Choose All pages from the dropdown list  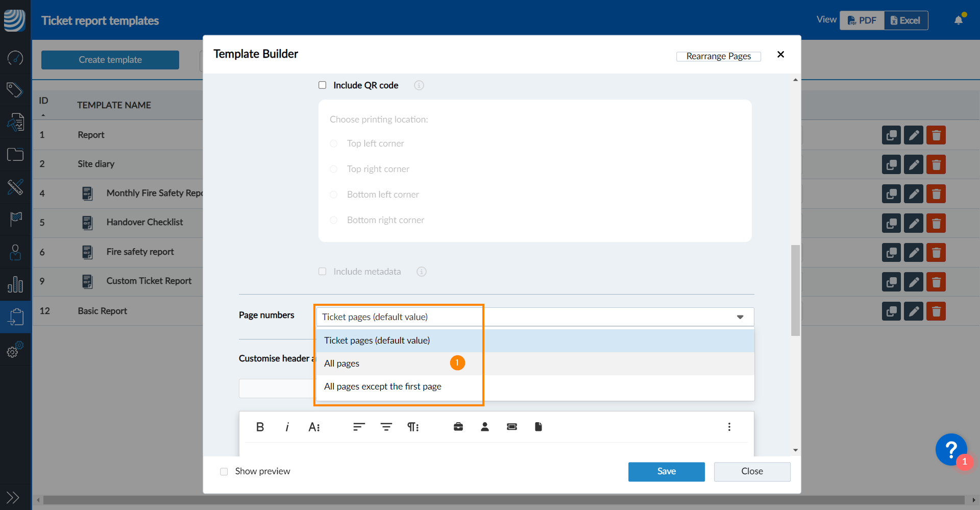[x=342, y=363]
